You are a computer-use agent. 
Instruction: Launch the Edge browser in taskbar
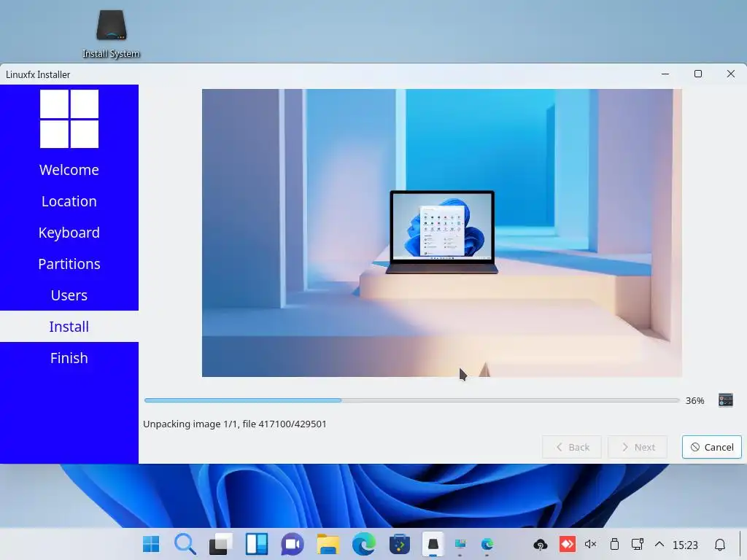pos(364,544)
